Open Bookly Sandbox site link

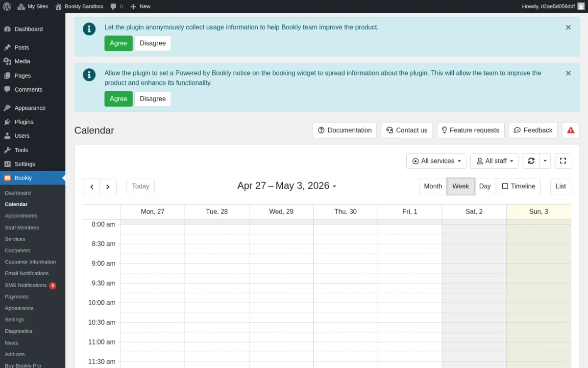[x=79, y=6]
